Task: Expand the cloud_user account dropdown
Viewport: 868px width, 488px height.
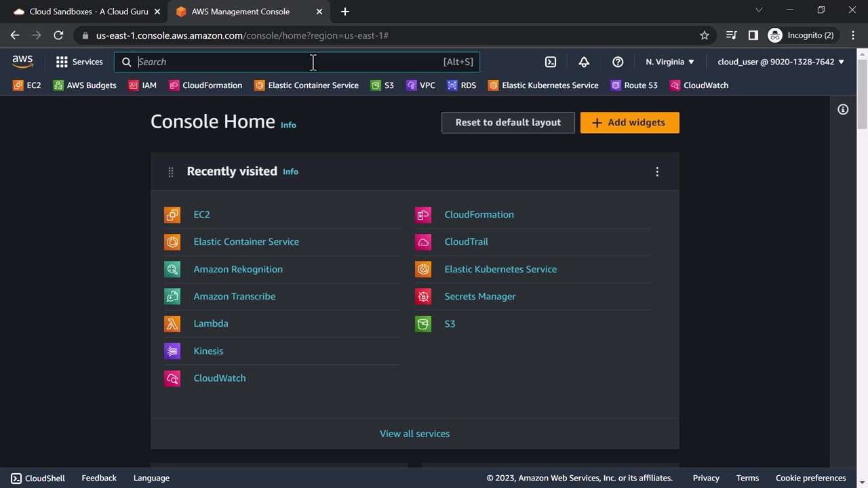Action: click(781, 62)
